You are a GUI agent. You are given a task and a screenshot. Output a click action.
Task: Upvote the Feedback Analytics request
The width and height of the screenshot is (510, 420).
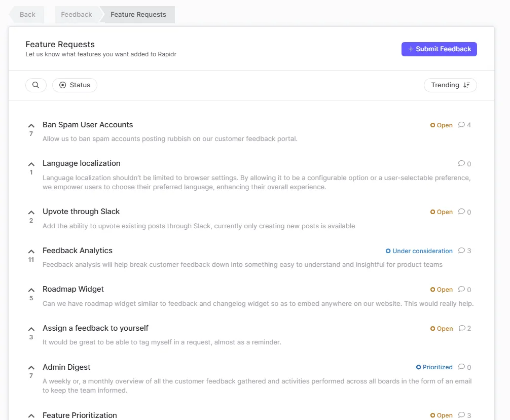pyautogui.click(x=31, y=251)
